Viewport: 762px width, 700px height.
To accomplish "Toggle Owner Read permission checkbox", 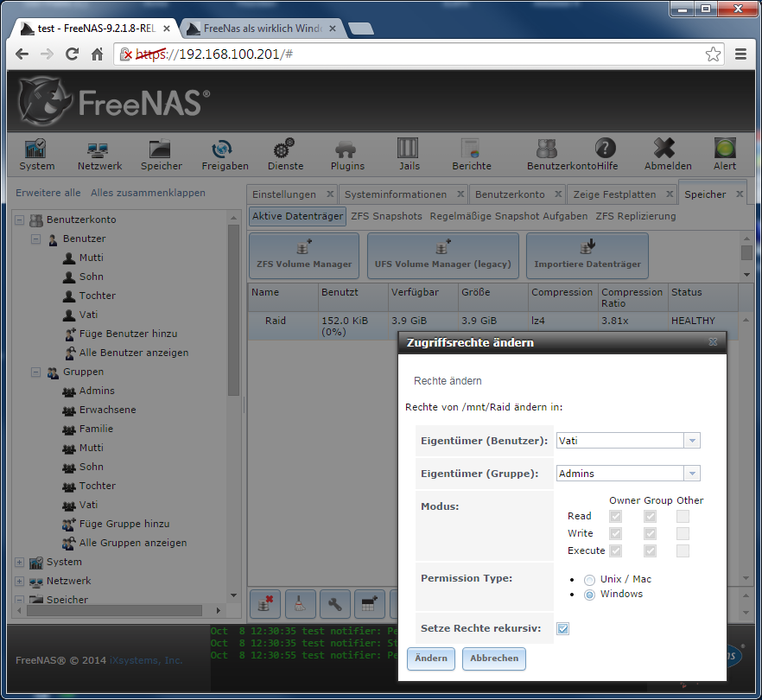I will tap(615, 516).
